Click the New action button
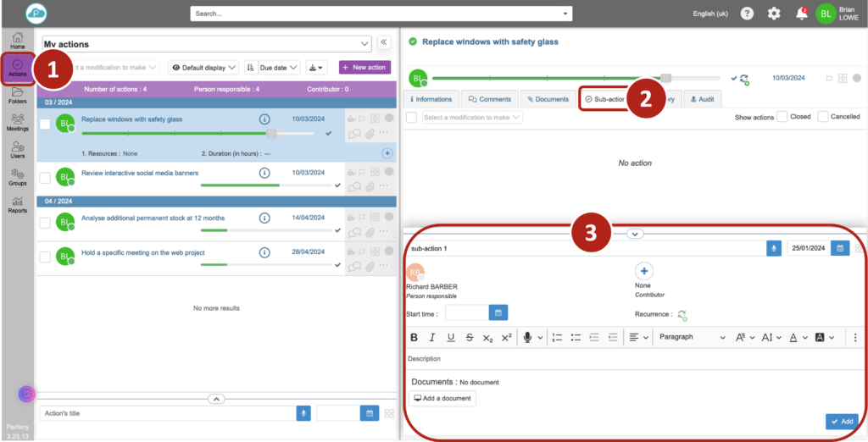The image size is (868, 442). pos(364,67)
